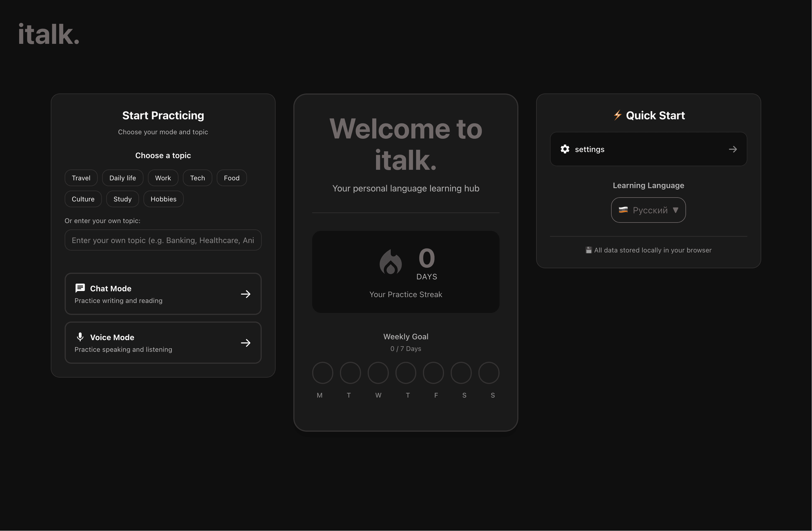Click the italk. logo in the header
Screen dimensions: 812x531
(x=49, y=34)
